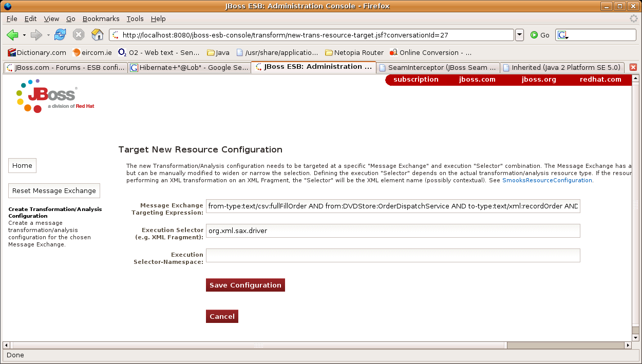Click the URL address bar

click(x=311, y=35)
